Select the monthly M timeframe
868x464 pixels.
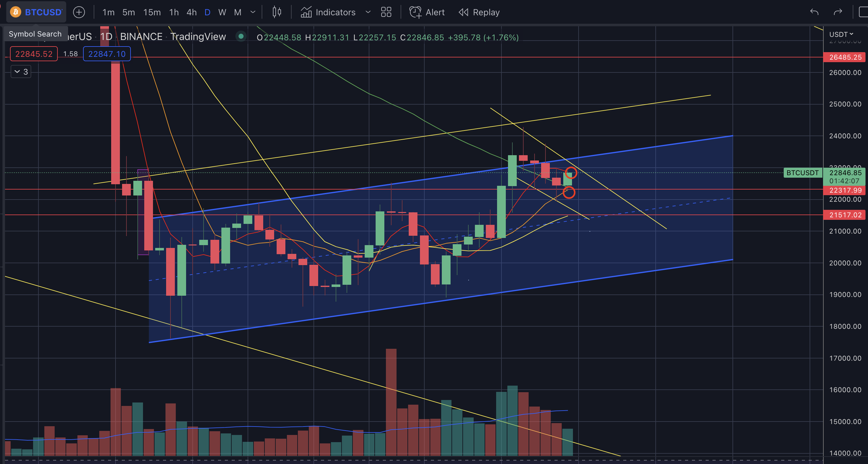point(238,12)
